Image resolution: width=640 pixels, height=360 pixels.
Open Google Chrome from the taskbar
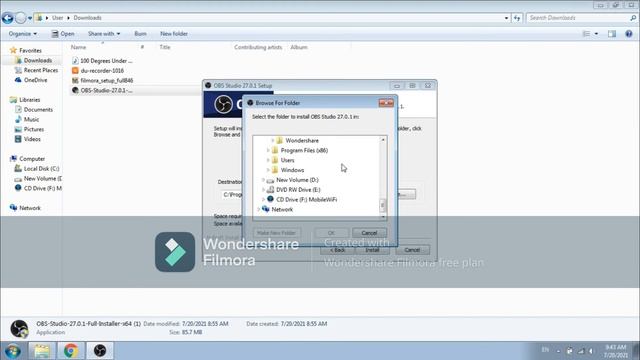[x=71, y=351]
